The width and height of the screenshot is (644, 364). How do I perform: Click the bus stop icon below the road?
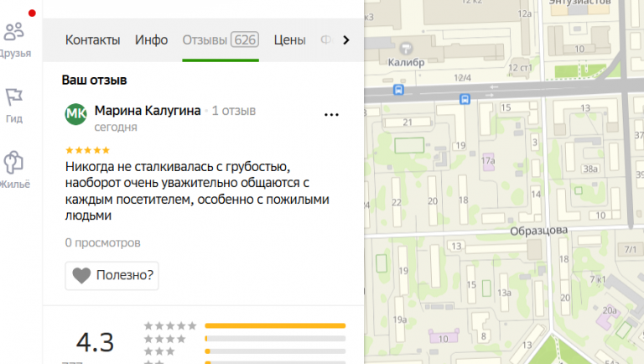click(465, 99)
